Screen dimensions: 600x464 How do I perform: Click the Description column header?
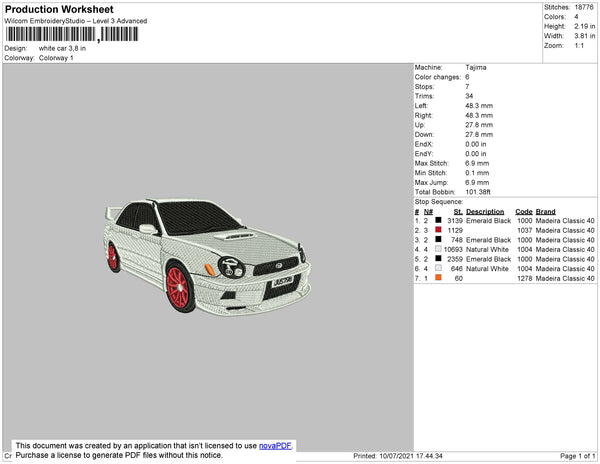tap(485, 212)
